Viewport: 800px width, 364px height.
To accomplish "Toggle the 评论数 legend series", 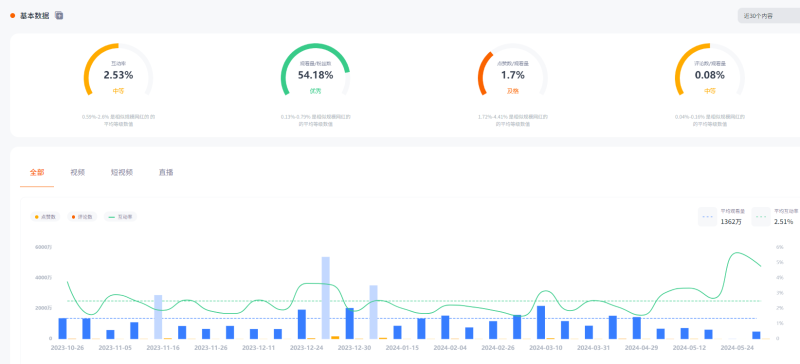I will [x=82, y=217].
